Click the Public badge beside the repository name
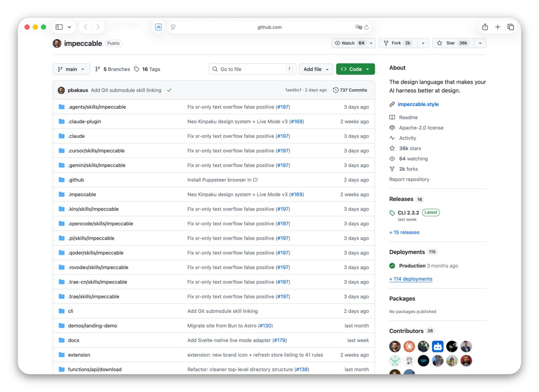Screen dimensions: 539x392 coord(114,43)
